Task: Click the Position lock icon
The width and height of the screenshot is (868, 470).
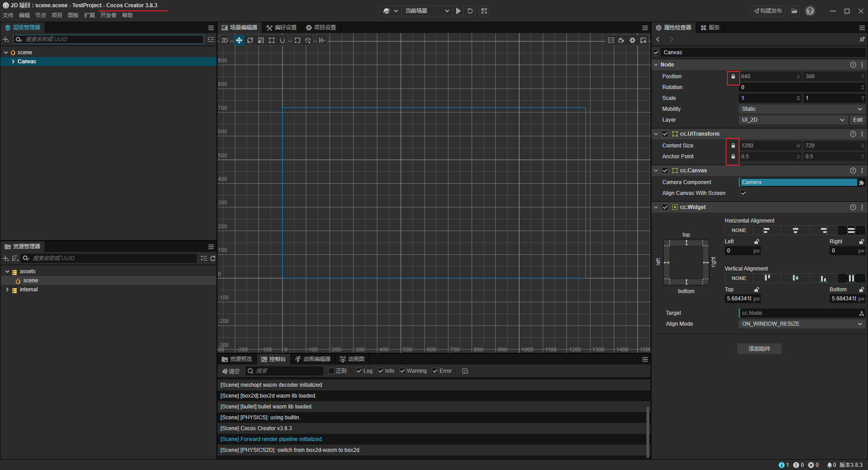Action: (733, 76)
